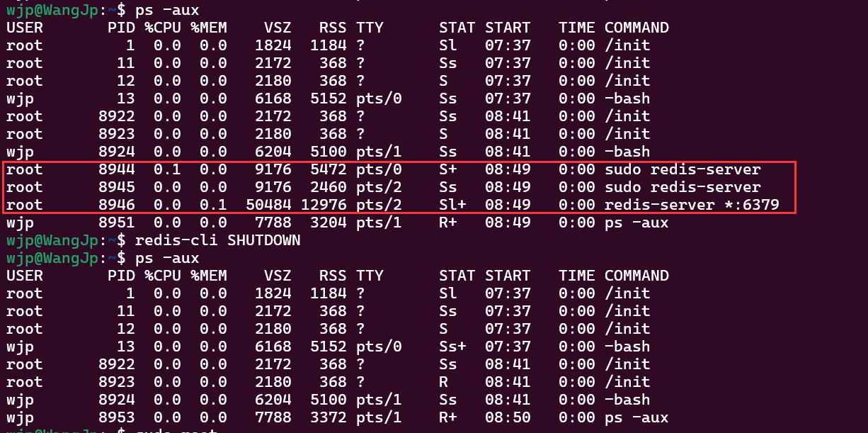Click the RSS value 12976
The image size is (868, 433).
(x=324, y=205)
